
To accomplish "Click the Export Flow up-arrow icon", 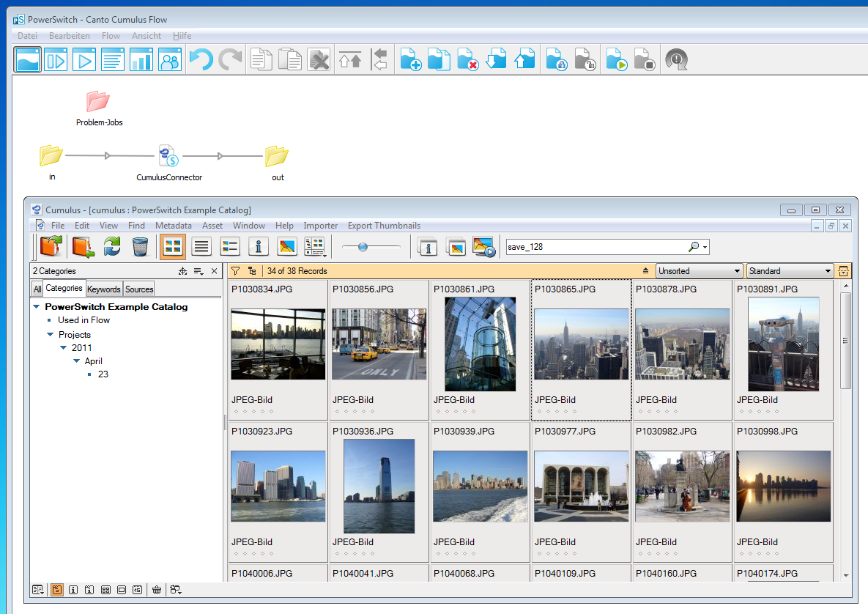I will point(524,60).
